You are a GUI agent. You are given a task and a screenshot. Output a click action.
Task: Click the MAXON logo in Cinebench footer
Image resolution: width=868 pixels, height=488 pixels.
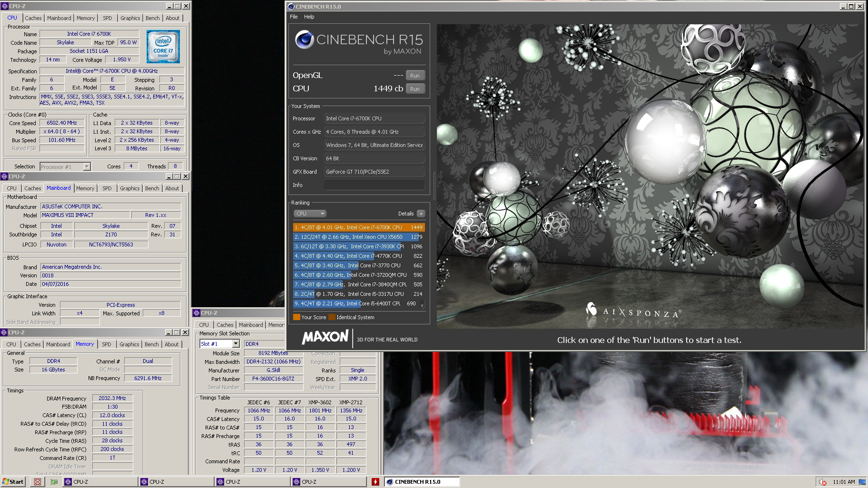(x=325, y=337)
